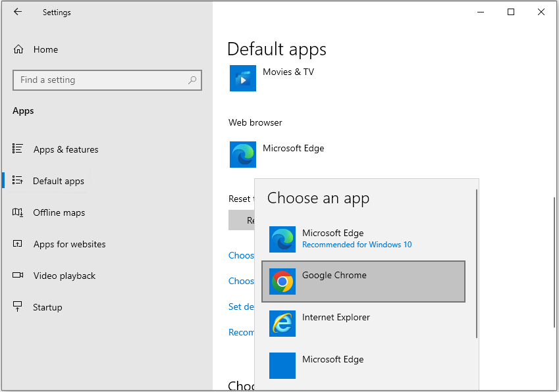
Task: Click the blank blue legacy Edge icon
Action: [282, 366]
